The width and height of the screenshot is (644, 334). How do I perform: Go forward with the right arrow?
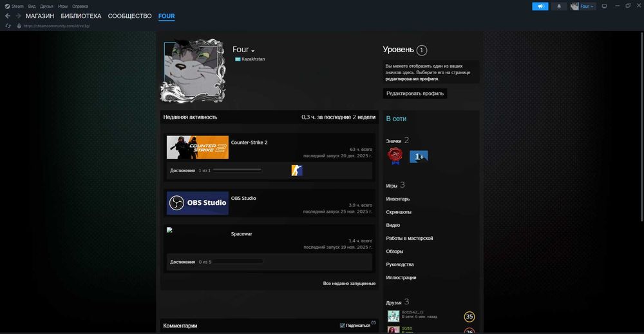coord(18,16)
